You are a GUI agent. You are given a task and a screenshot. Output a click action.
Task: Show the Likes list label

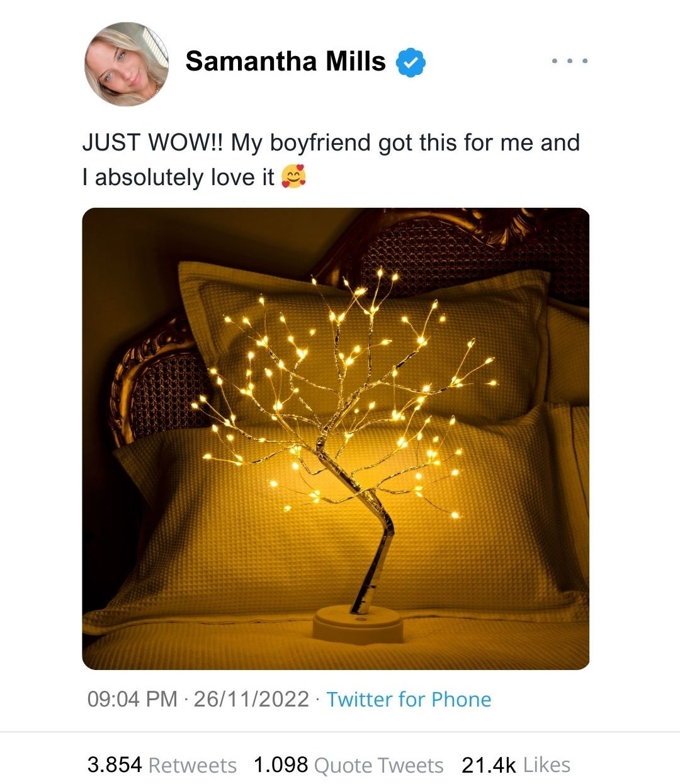coord(547,764)
